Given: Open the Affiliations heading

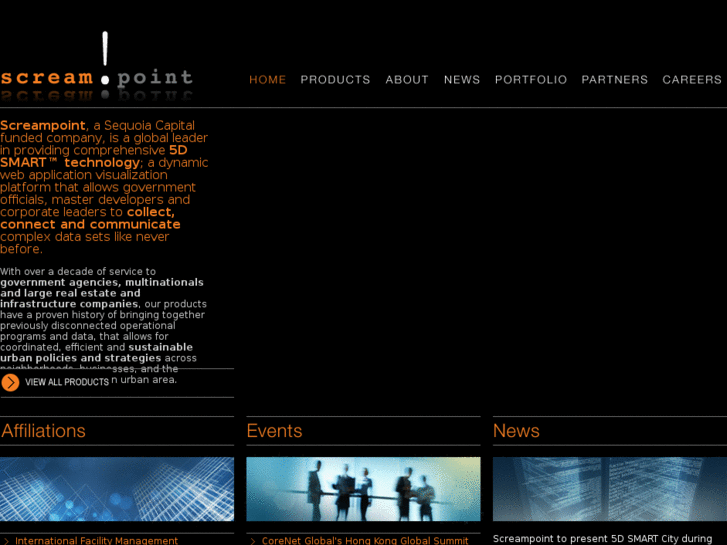Looking at the screenshot, I should (43, 431).
